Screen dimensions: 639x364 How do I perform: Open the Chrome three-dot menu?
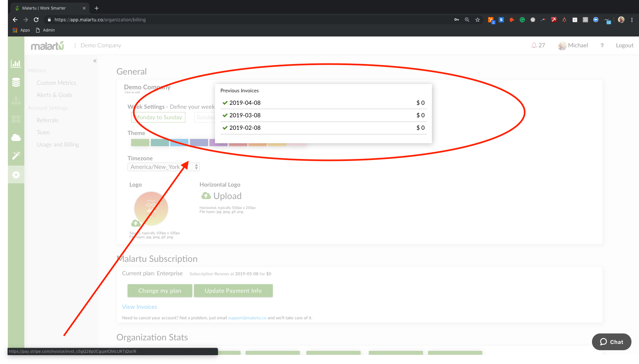(632, 20)
